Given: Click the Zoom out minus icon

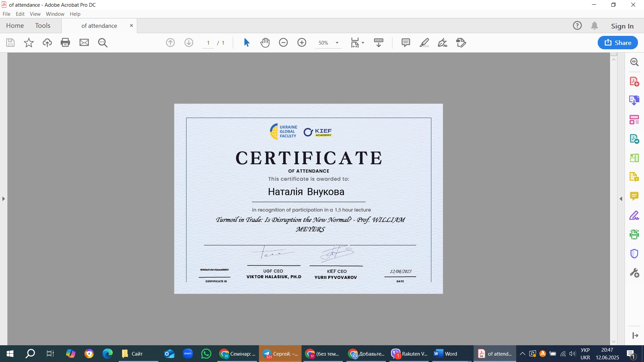Looking at the screenshot, I should [x=283, y=43].
